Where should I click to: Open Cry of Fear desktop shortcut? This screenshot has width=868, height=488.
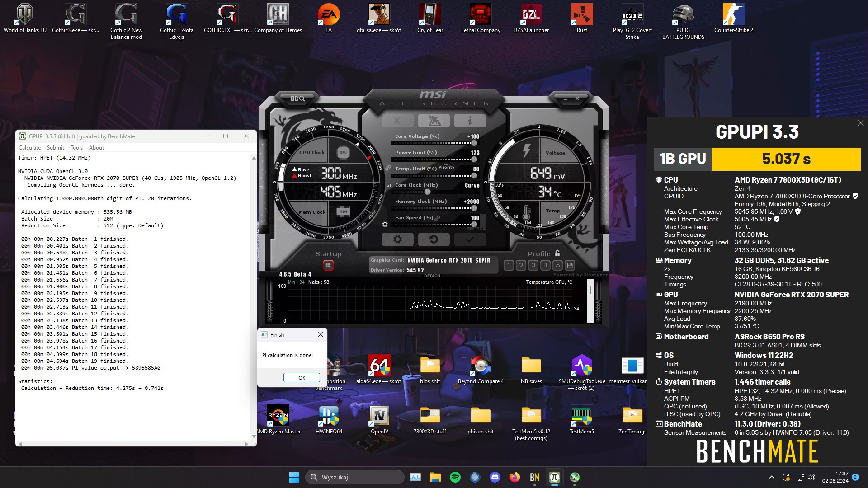click(x=430, y=19)
